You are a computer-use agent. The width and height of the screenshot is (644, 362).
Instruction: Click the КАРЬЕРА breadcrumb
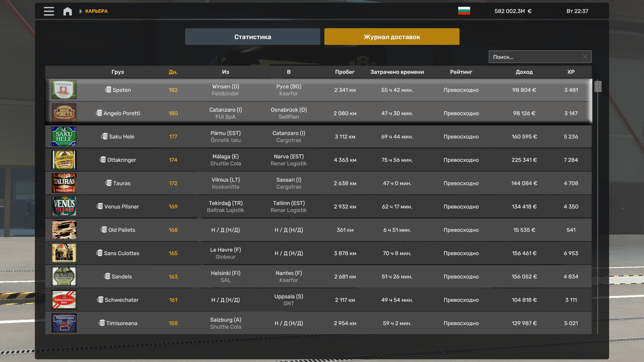tap(96, 11)
